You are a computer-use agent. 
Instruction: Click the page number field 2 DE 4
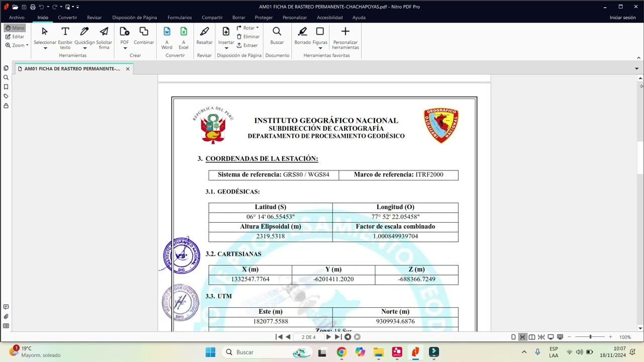[308, 337]
